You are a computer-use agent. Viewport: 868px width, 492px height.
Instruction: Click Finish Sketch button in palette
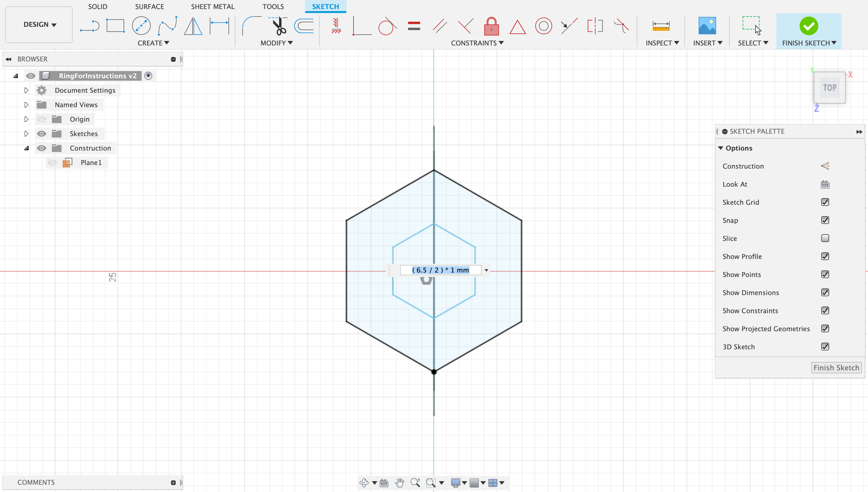836,368
